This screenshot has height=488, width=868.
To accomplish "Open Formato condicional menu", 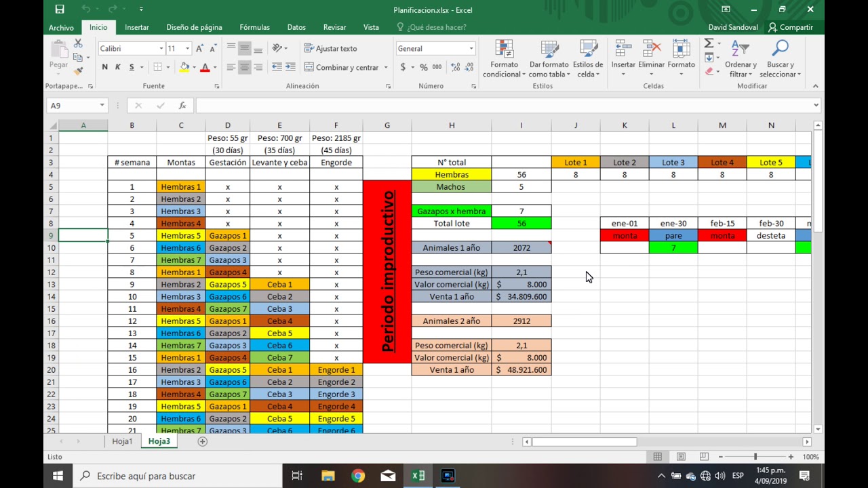I will pyautogui.click(x=505, y=59).
